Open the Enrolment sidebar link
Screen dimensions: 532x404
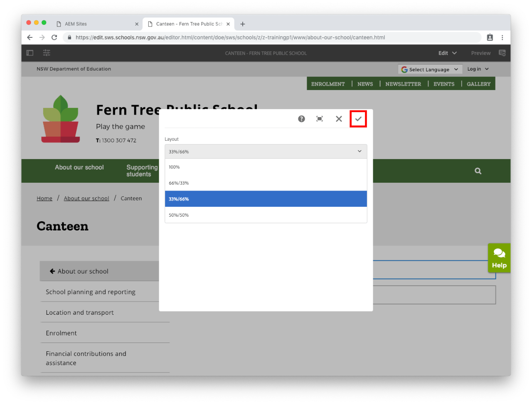tap(62, 333)
